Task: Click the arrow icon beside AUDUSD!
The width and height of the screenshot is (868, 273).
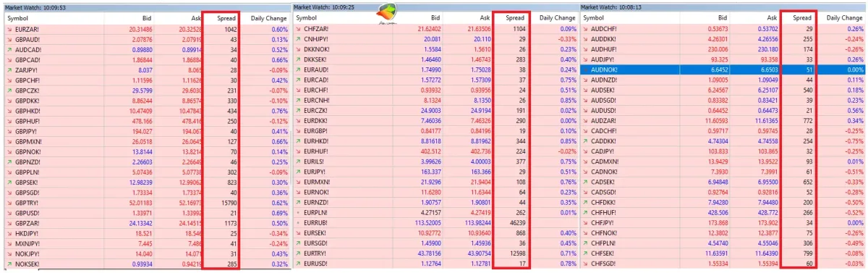Action: click(585, 111)
